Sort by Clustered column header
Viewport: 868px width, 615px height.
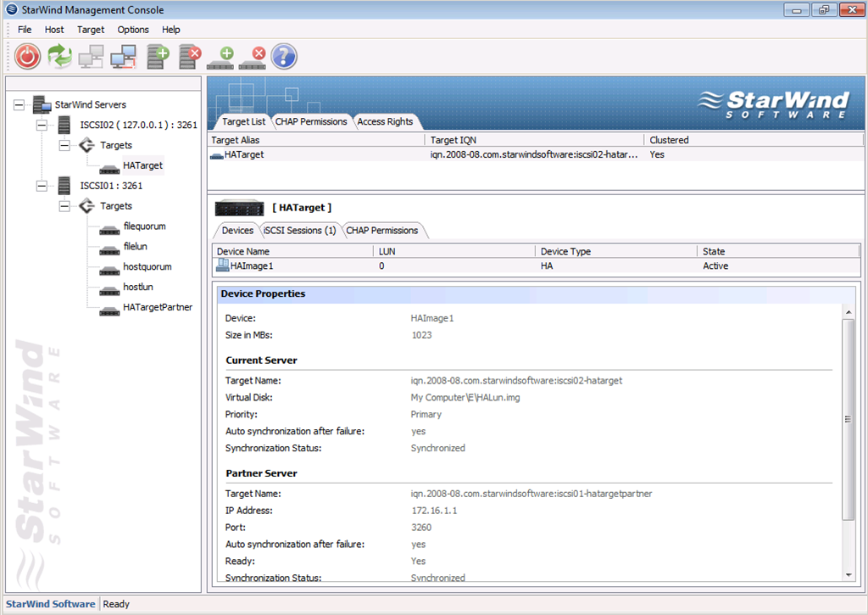tap(753, 140)
